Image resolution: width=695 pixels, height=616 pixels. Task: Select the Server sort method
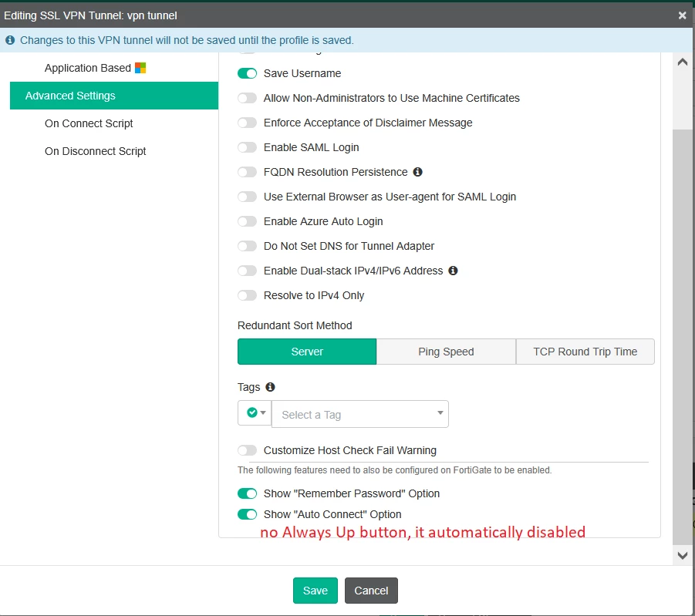(x=307, y=352)
